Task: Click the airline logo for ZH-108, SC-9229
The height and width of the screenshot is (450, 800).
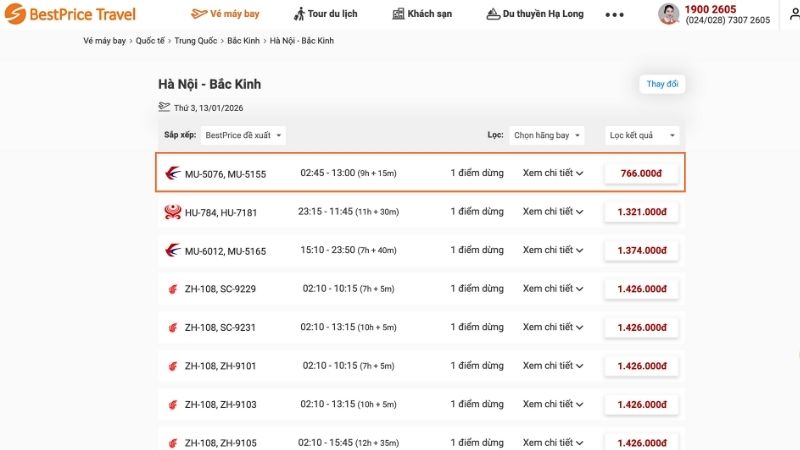Action: coord(173,289)
